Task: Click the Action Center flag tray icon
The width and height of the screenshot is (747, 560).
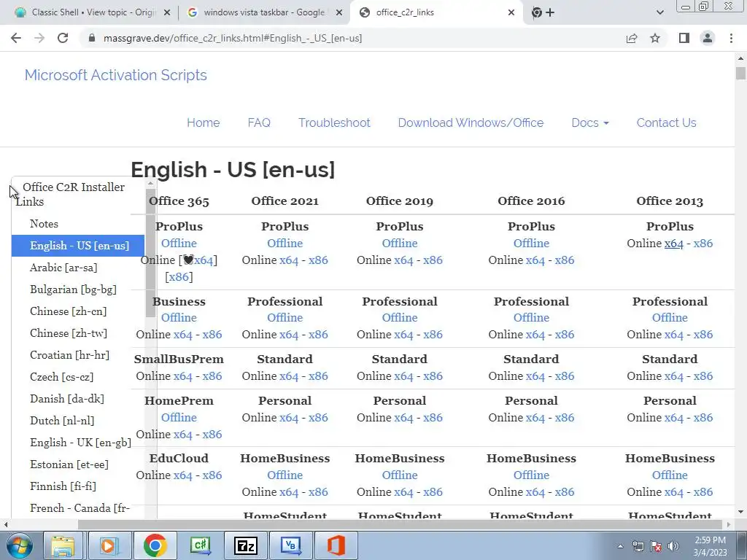Action: [x=656, y=546]
